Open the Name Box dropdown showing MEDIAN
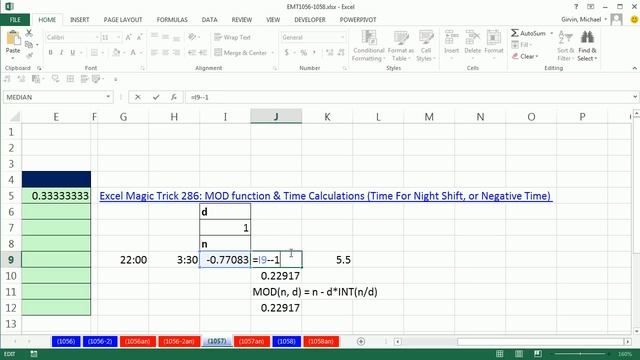This screenshot has height=360, width=640. [x=108, y=97]
